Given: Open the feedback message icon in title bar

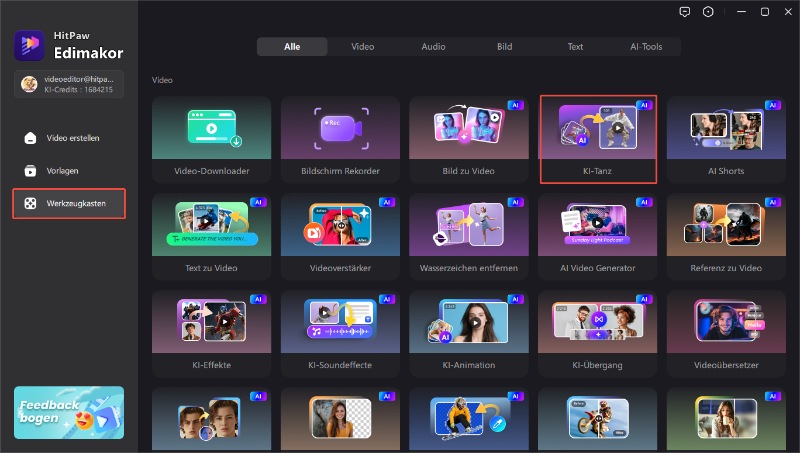Looking at the screenshot, I should click(684, 12).
